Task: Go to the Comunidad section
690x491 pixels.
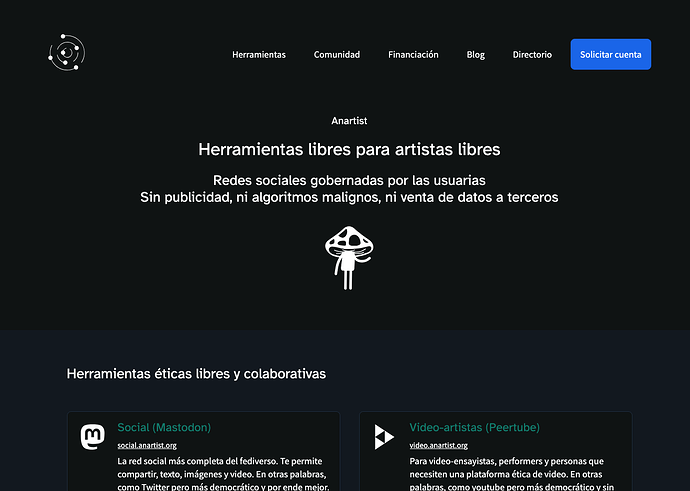Action: coord(336,55)
